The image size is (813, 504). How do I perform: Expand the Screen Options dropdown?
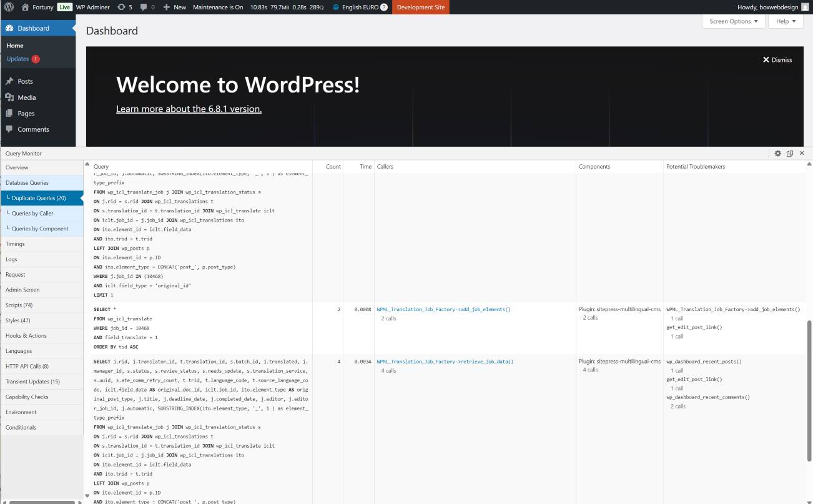pyautogui.click(x=733, y=21)
